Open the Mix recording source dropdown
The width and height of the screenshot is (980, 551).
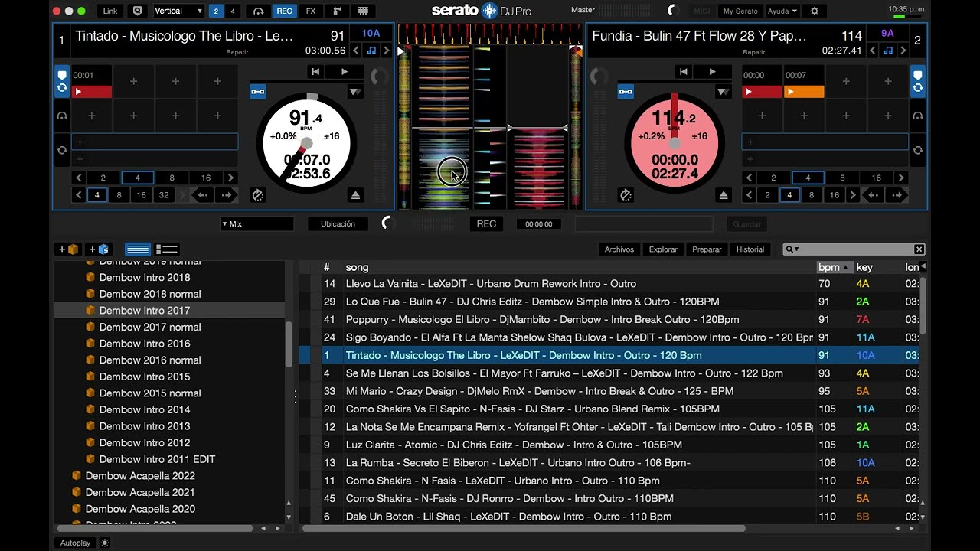[256, 224]
